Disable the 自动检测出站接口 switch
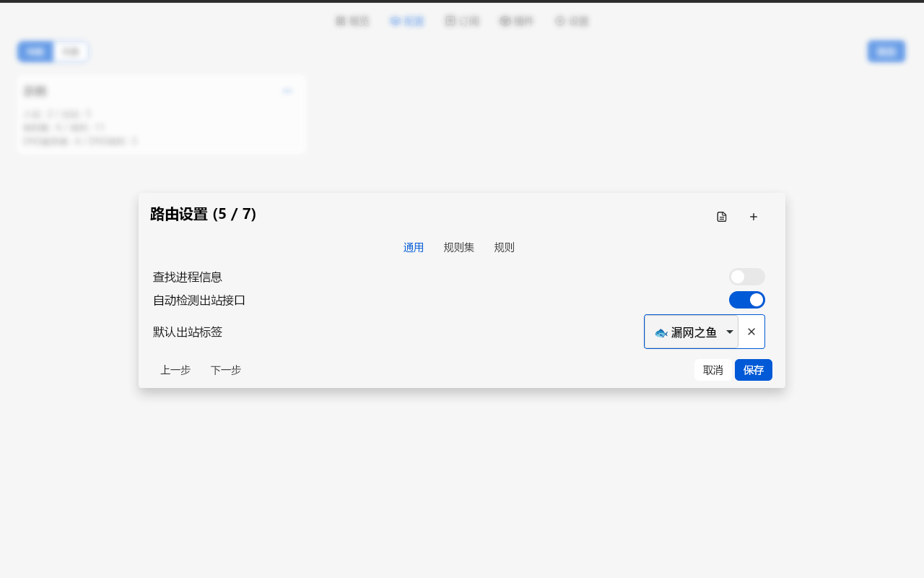The image size is (924, 578). pos(747,300)
